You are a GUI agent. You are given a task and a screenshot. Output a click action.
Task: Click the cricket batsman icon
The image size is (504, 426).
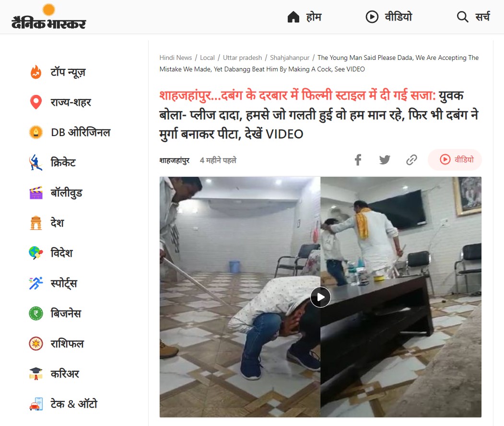pyautogui.click(x=36, y=162)
